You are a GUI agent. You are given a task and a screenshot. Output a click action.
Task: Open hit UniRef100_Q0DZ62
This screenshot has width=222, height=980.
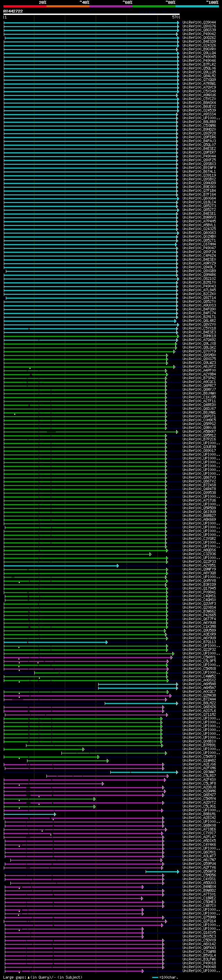199,38
